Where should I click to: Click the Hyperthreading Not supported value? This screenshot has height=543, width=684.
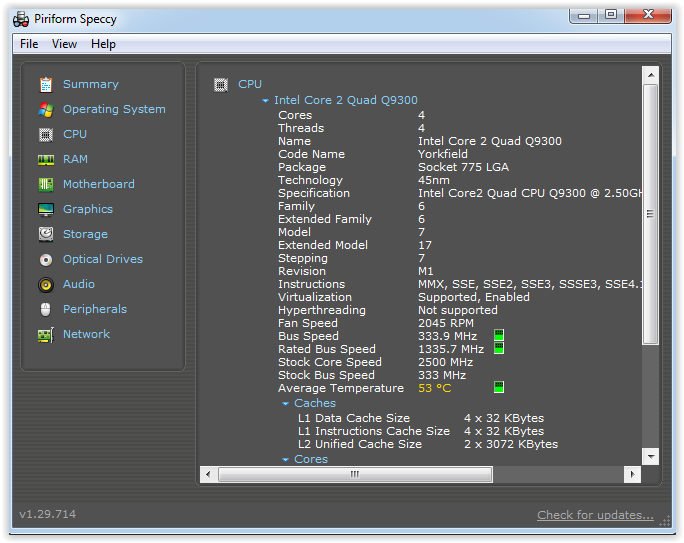pyautogui.click(x=458, y=310)
